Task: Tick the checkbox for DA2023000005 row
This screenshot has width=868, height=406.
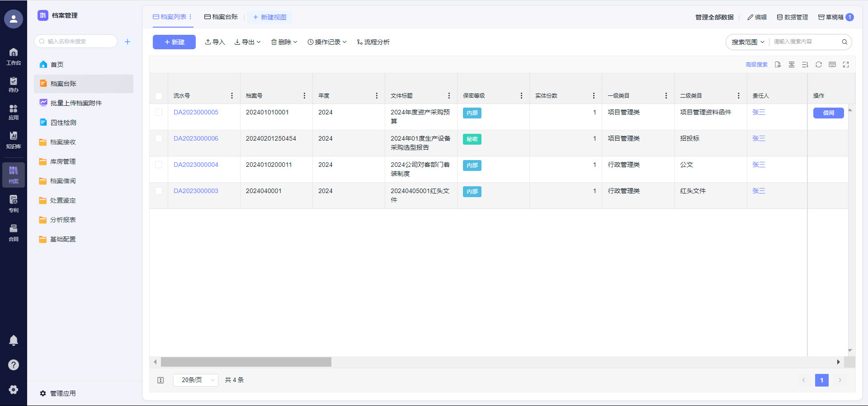Action: (x=159, y=113)
